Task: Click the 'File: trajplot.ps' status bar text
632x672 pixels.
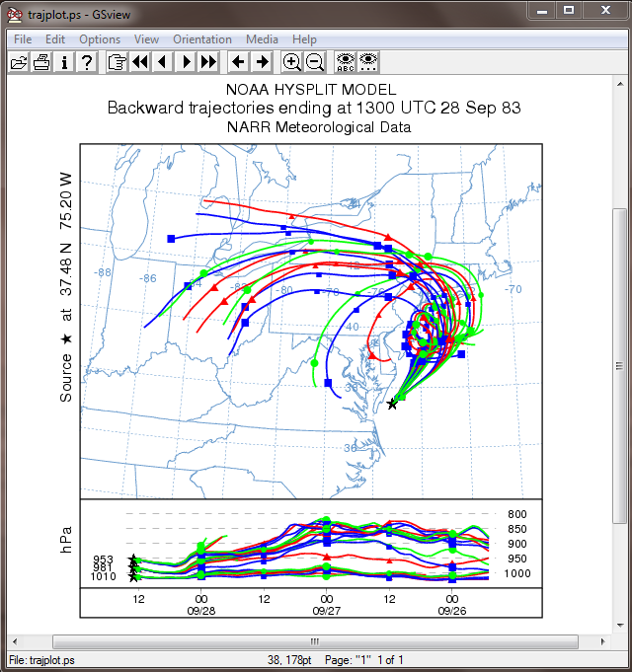Action: (x=42, y=660)
